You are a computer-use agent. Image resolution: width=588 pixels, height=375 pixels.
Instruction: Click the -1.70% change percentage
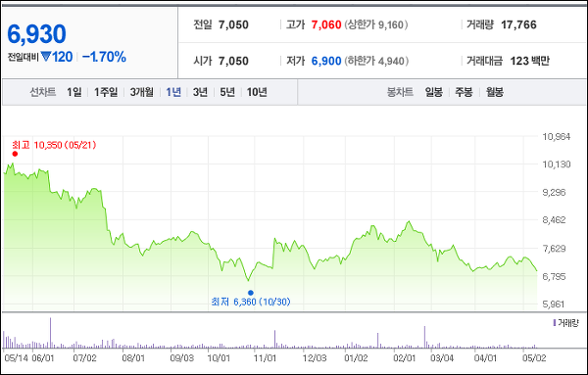pyautogui.click(x=104, y=57)
